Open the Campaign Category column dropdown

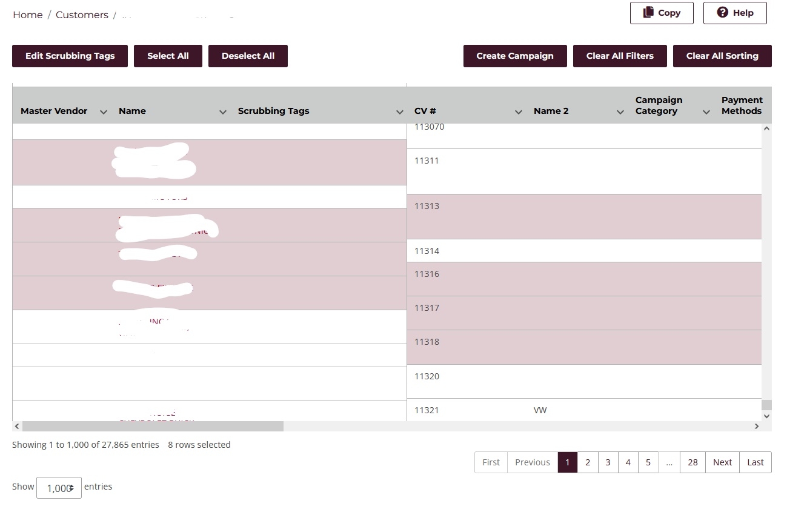(706, 111)
